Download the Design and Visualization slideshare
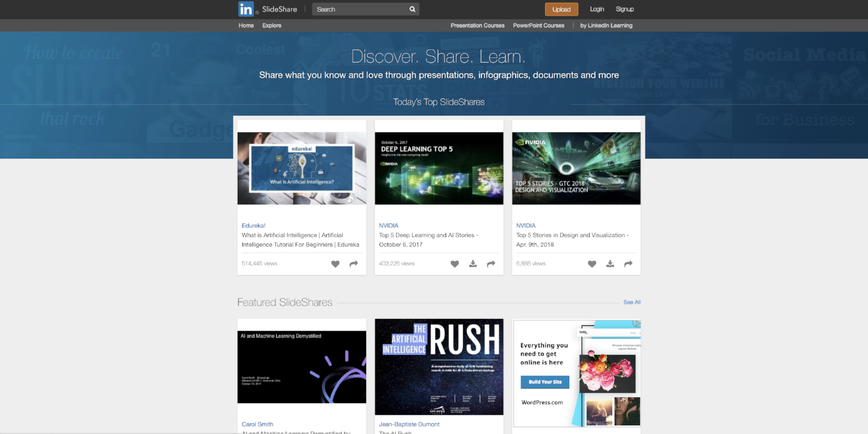The image size is (868, 434). point(610,264)
